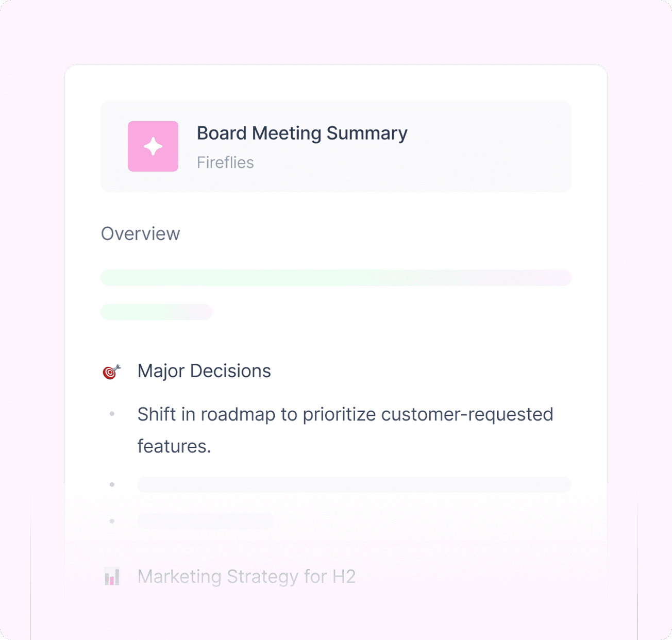Viewport: 672px width, 640px height.
Task: Click the dartboard target icon
Action: 111,372
